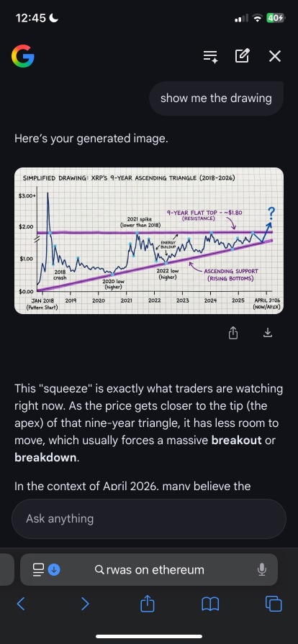Show all open Safari tabs

[x=274, y=604]
